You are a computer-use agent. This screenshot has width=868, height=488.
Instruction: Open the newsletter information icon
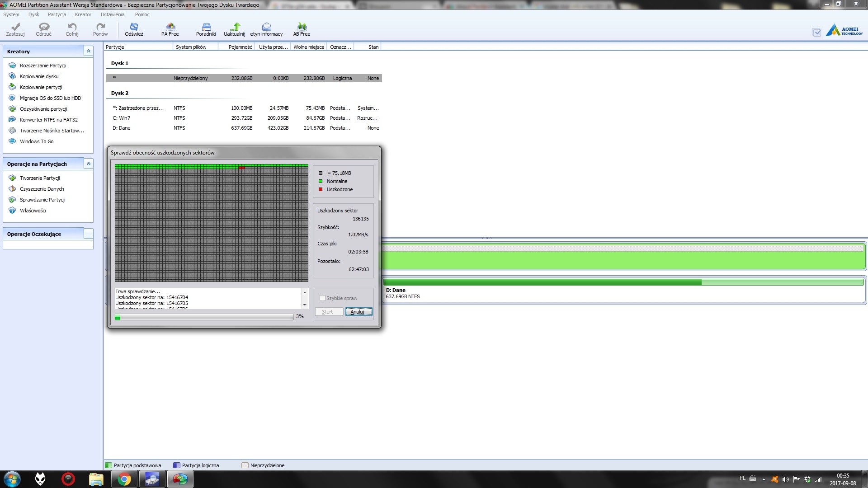coord(266,29)
